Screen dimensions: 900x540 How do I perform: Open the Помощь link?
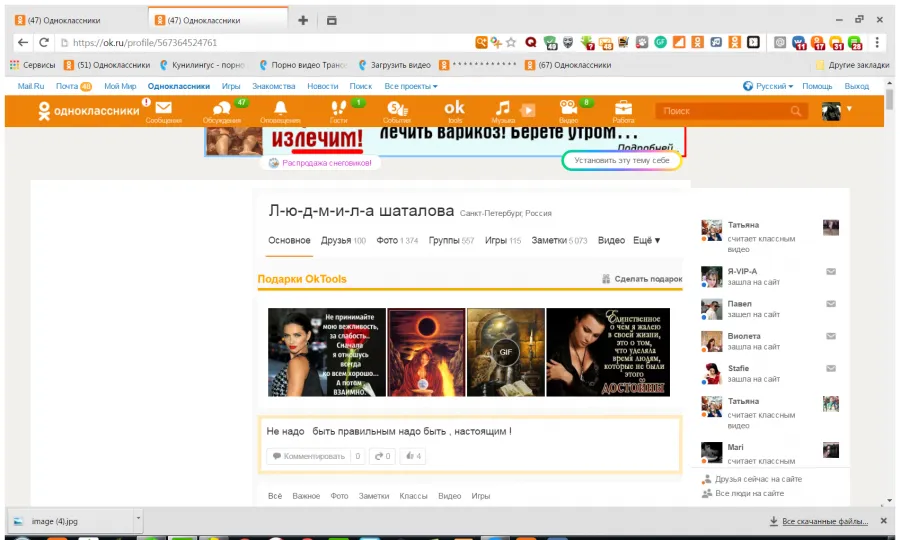817,86
